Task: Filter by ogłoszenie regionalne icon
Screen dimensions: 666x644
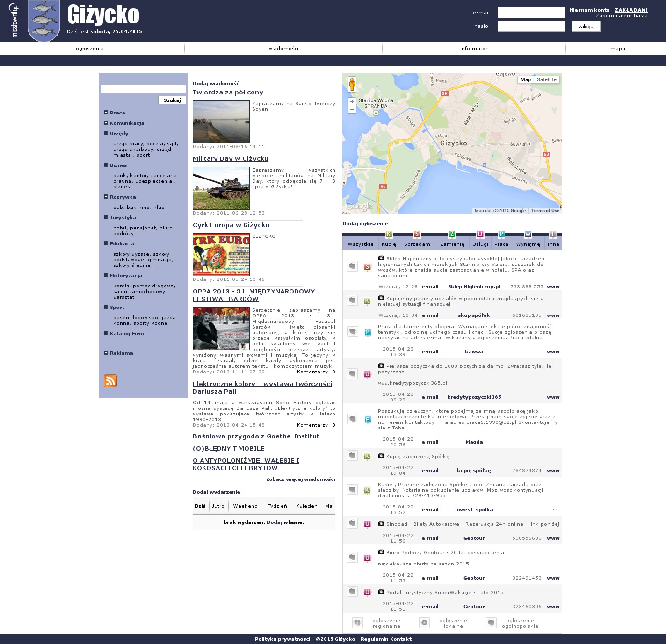Action: point(357,623)
